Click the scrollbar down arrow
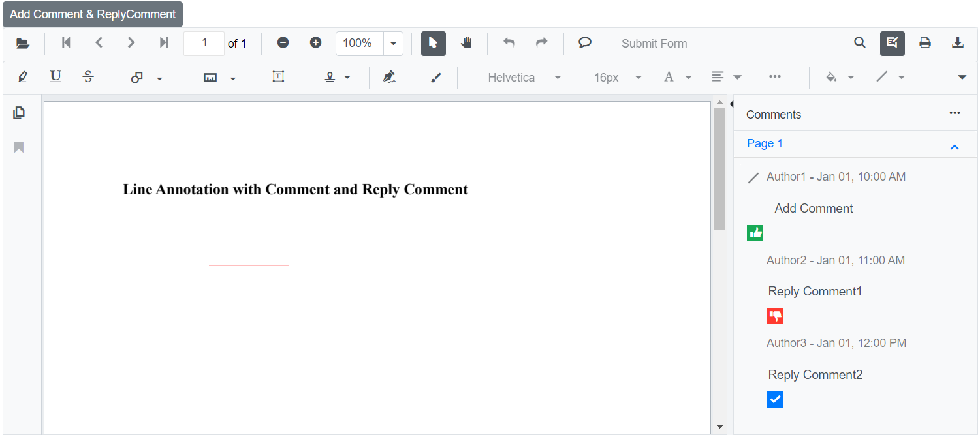The height and width of the screenshot is (437, 980). [719, 427]
